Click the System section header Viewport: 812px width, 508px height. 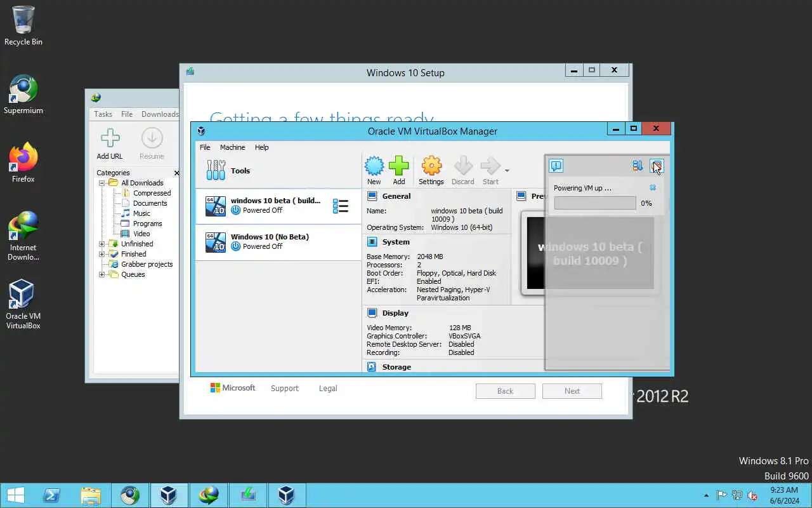coord(396,242)
